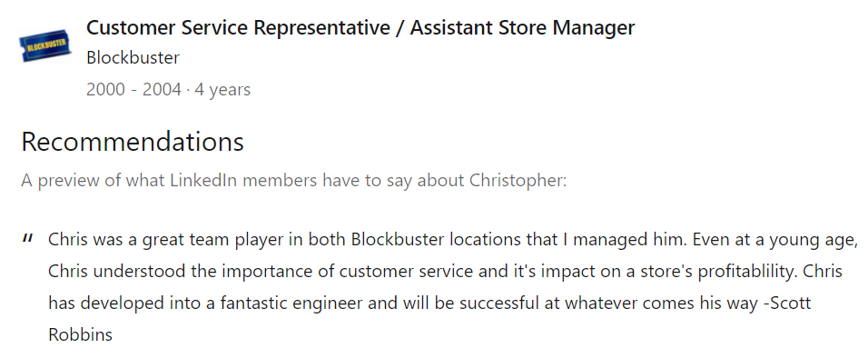Click the surname Robbins on last line

click(81, 334)
